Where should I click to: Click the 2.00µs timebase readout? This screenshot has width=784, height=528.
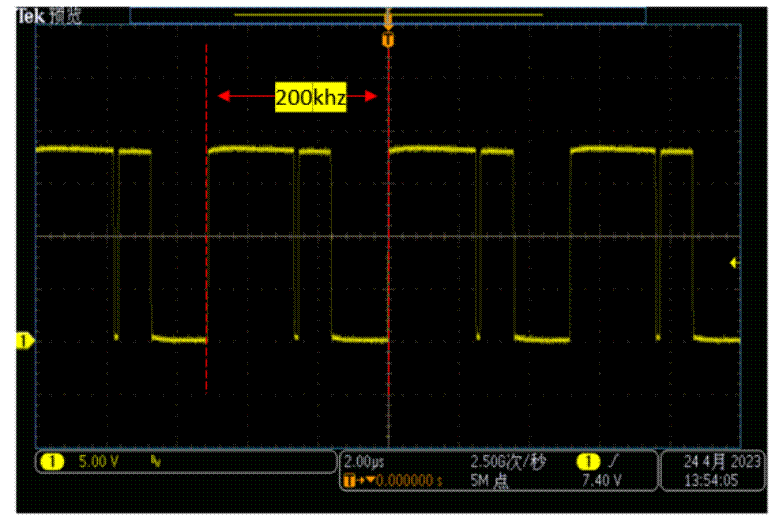(x=364, y=462)
